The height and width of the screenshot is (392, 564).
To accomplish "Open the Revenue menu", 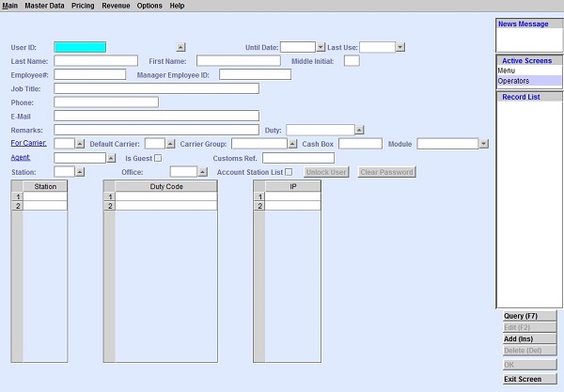I will click(x=116, y=6).
